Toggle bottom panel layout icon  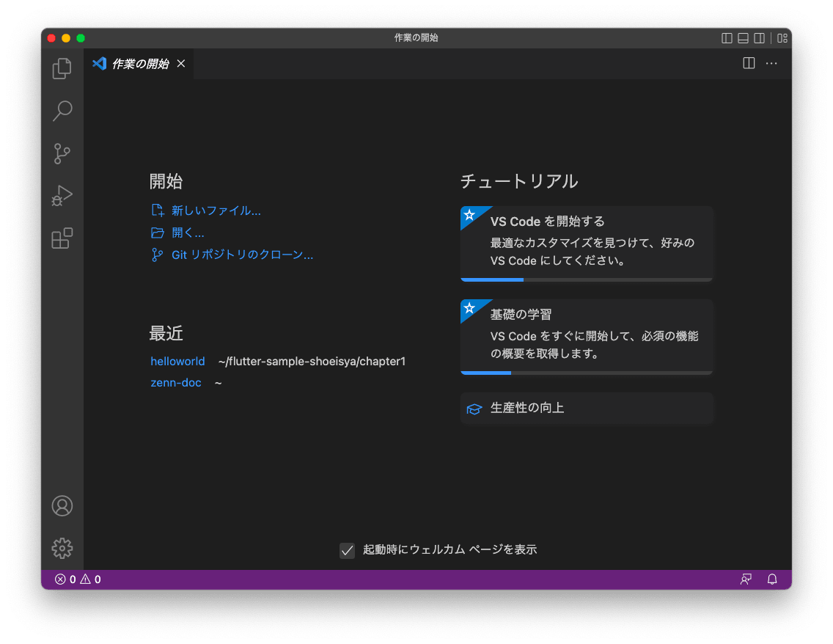[744, 38]
